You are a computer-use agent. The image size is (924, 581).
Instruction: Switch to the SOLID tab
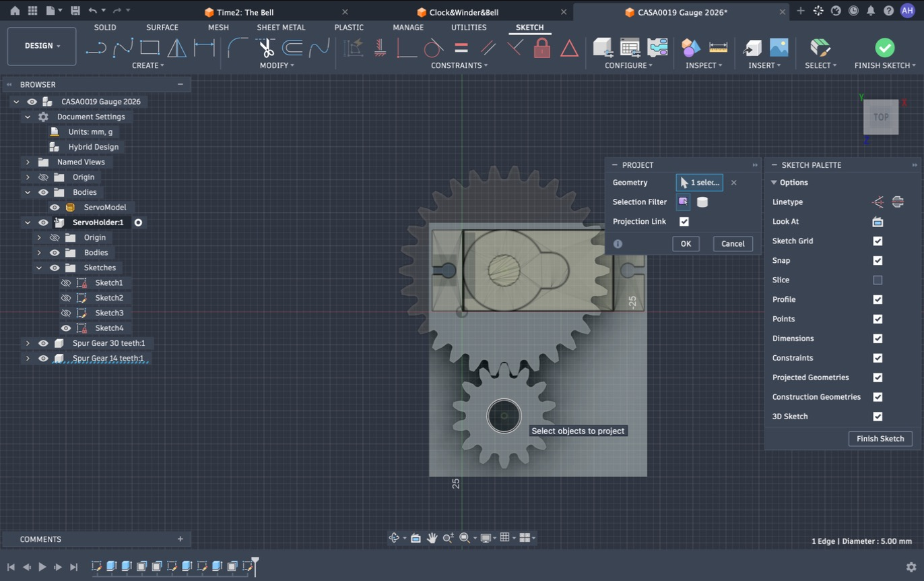tap(105, 28)
